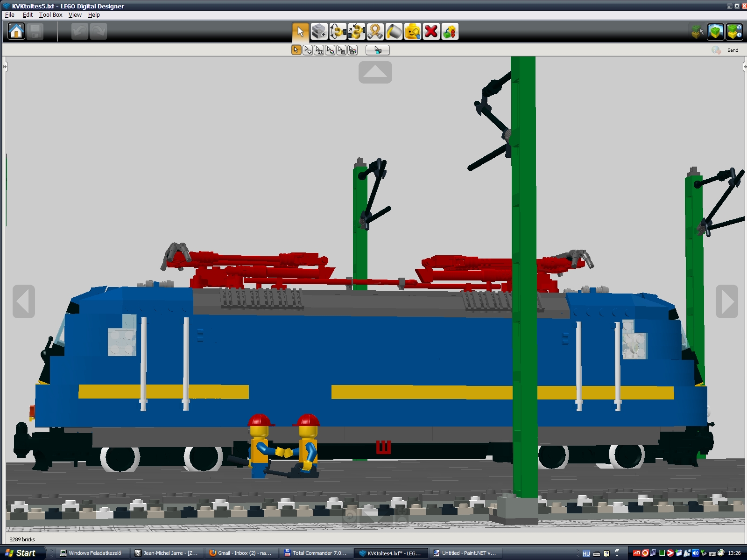Rotate camera left with the left arrow
The height and width of the screenshot is (560, 747).
[24, 301]
